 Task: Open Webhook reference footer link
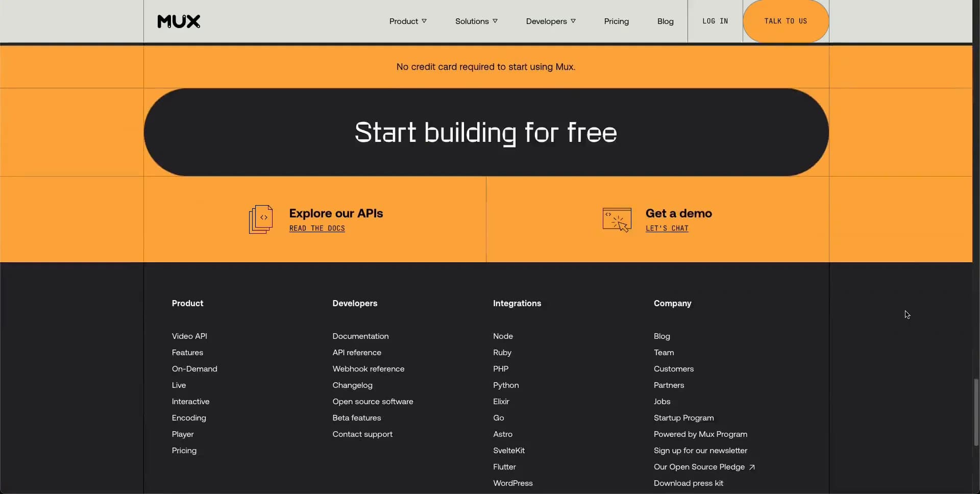[x=368, y=369]
